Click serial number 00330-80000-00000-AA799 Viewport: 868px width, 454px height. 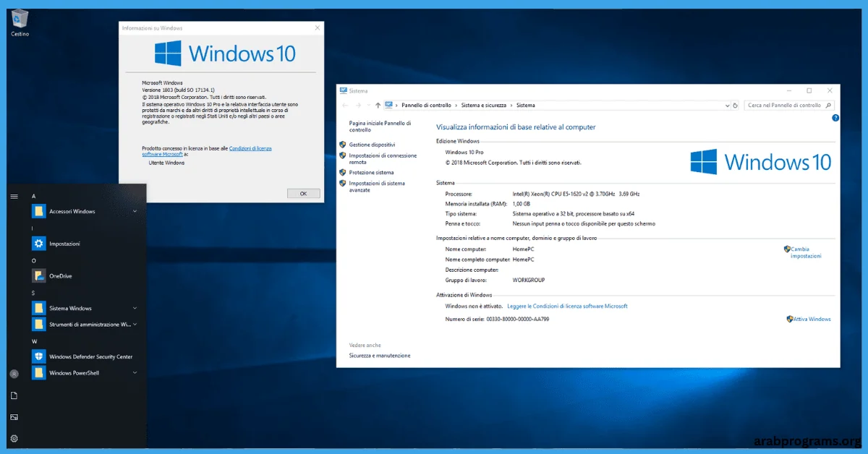pyautogui.click(x=516, y=319)
